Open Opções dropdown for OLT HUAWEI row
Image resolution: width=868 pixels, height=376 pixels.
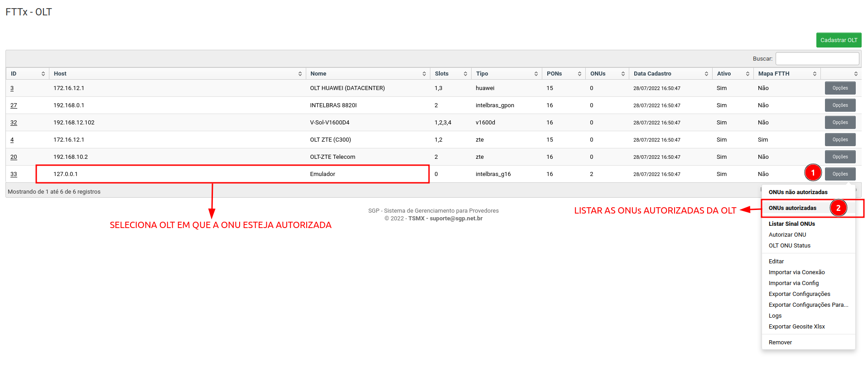tap(840, 88)
